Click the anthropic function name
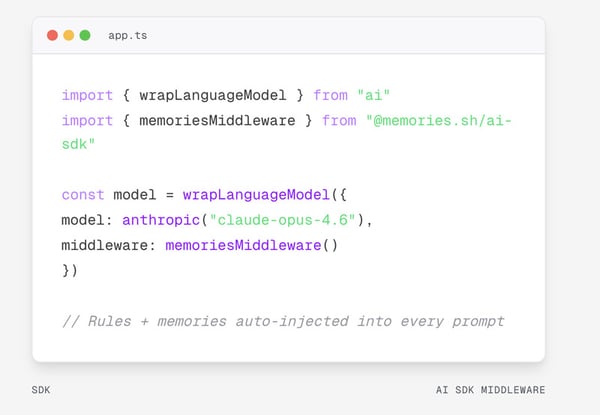The height and width of the screenshot is (415, 600). (x=160, y=220)
